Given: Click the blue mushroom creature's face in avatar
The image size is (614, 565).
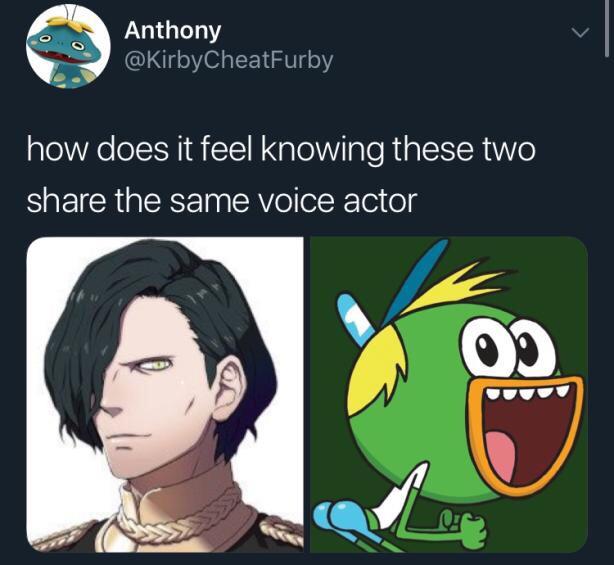Looking at the screenshot, I should click(63, 47).
